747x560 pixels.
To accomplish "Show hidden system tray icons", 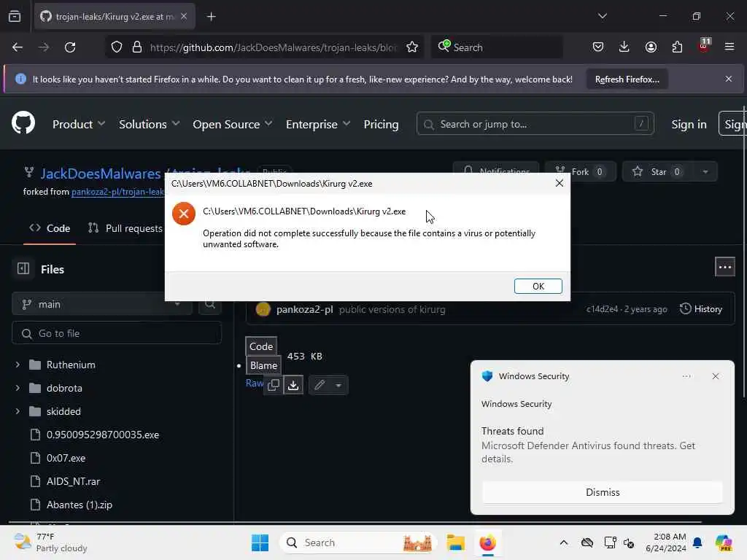I will 564,542.
